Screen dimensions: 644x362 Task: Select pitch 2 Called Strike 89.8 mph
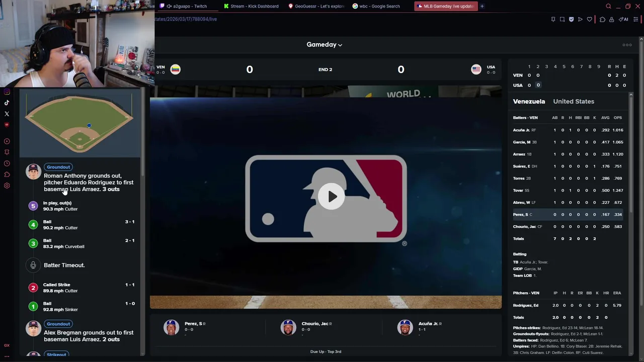[82, 288]
